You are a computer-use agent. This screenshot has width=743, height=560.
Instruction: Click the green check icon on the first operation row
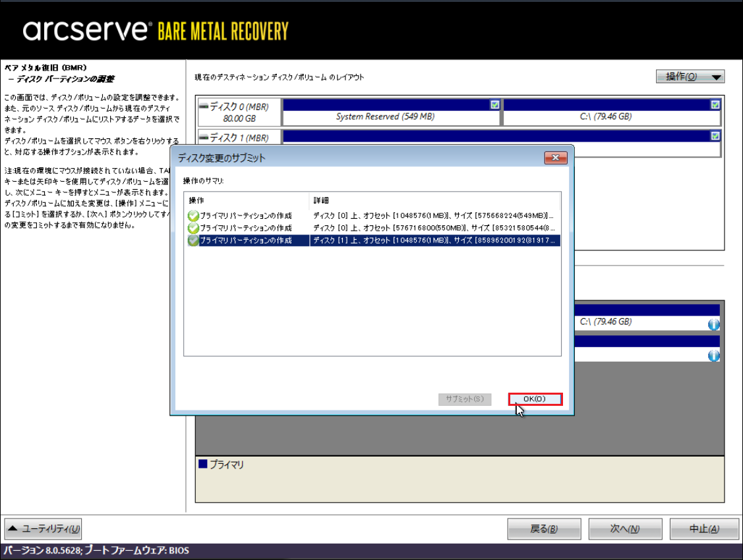(193, 216)
